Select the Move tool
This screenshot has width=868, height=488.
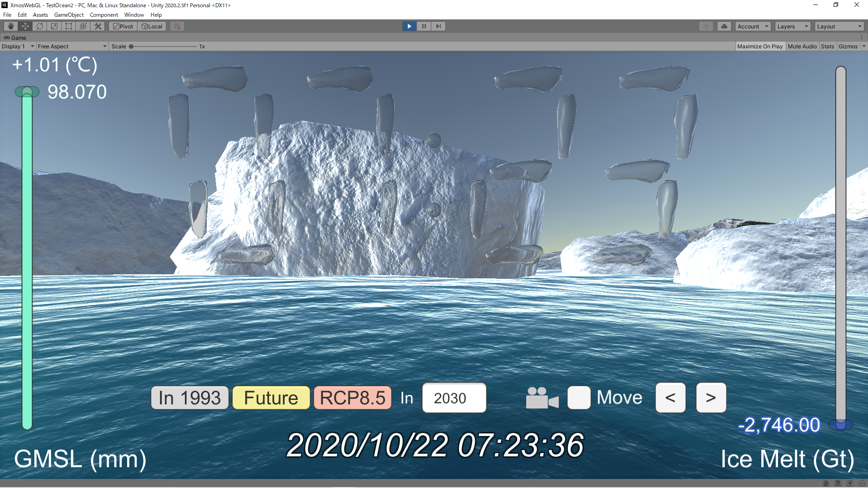click(25, 26)
